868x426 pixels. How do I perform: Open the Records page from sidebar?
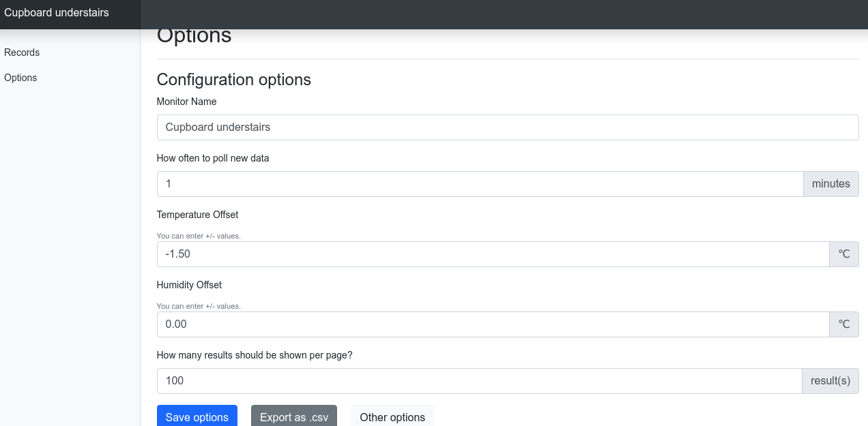tap(22, 52)
